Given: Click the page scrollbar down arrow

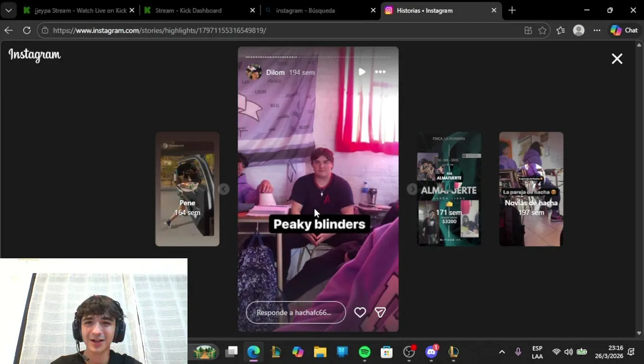Looking at the screenshot, I should click(x=639, y=333).
